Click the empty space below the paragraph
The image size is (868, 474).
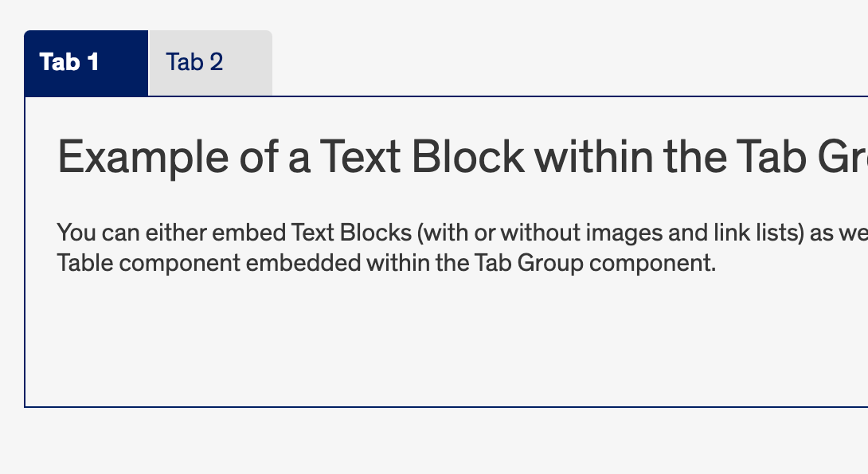[398, 343]
